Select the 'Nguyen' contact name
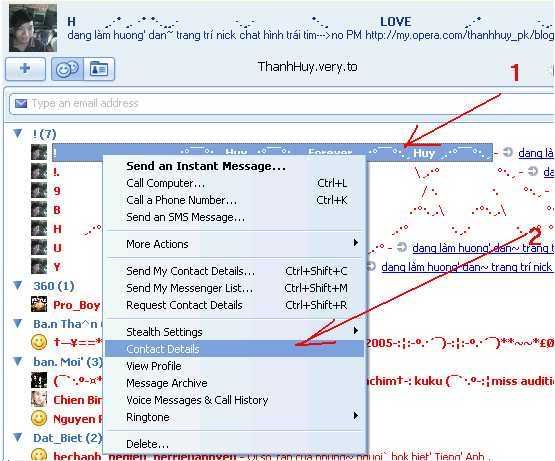Viewport: 555px width, 461px height. point(78,419)
